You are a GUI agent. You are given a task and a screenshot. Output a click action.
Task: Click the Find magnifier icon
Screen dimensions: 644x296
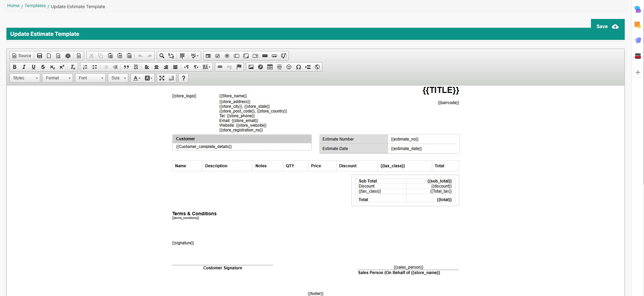click(x=162, y=56)
